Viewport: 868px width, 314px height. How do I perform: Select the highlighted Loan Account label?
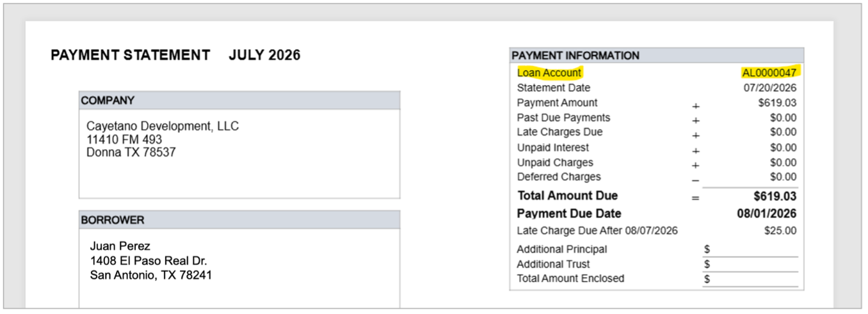pos(549,73)
